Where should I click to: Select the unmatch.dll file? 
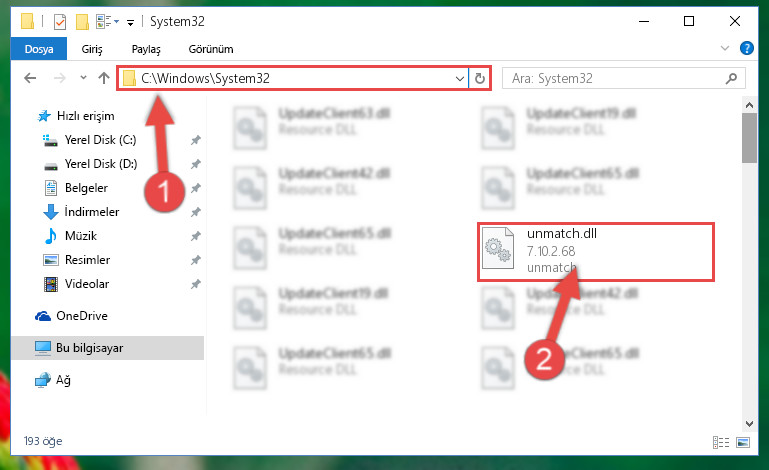tap(595, 252)
